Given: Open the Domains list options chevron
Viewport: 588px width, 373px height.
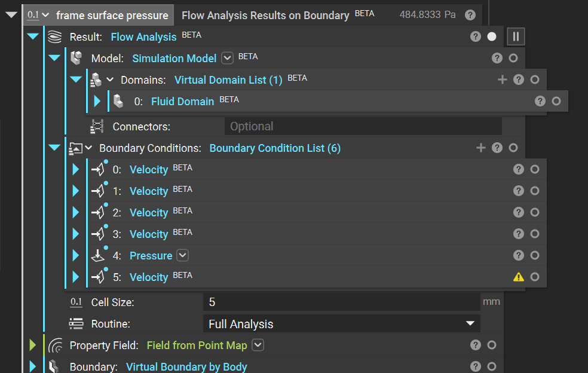Looking at the screenshot, I should pyautogui.click(x=110, y=80).
